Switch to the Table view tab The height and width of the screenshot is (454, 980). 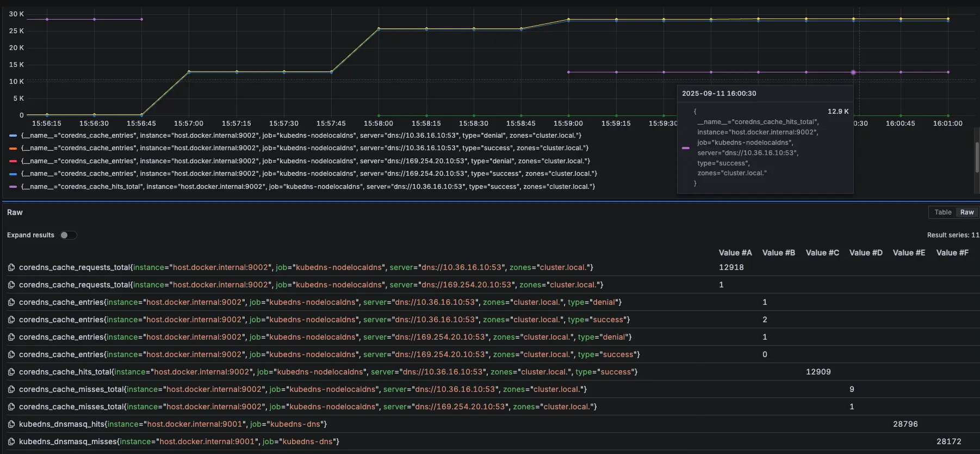(942, 212)
